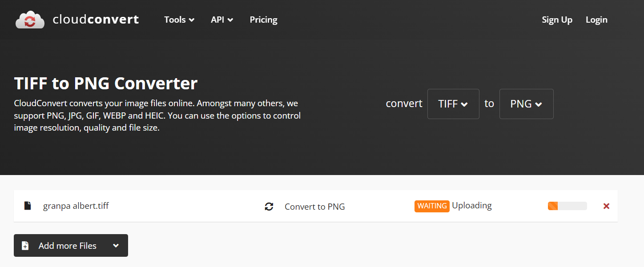Click the Add more Files button

click(67, 245)
